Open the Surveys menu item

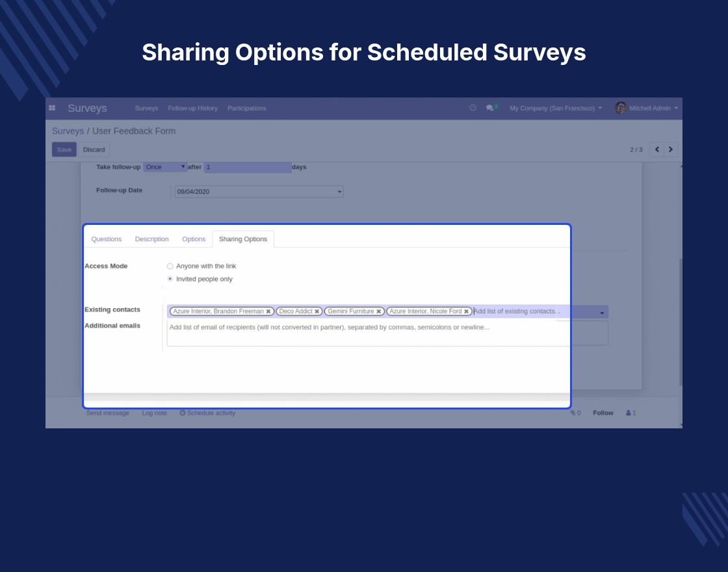147,108
